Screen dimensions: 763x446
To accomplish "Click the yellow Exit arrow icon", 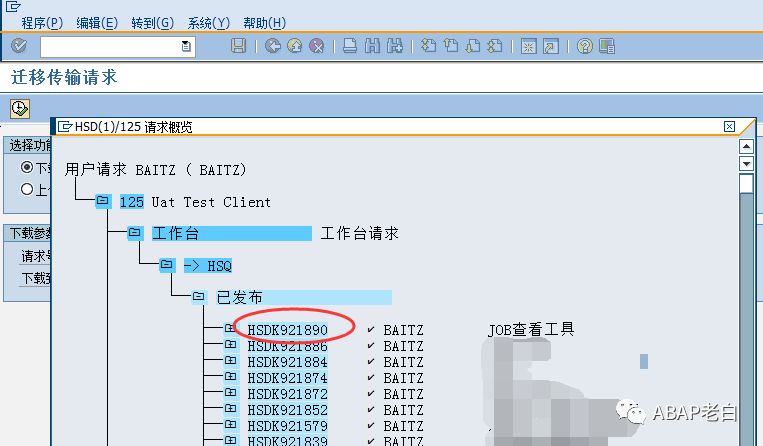I will pyautogui.click(x=295, y=46).
